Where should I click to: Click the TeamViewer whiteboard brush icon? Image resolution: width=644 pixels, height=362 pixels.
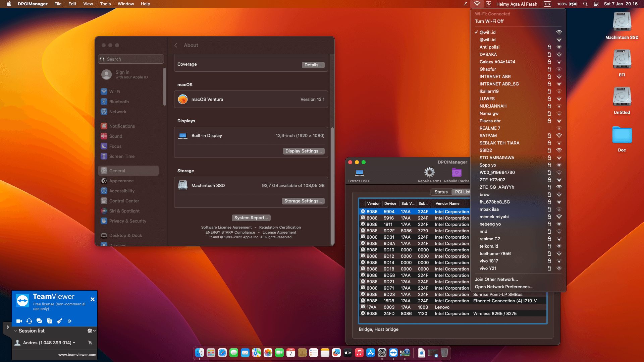(x=59, y=321)
